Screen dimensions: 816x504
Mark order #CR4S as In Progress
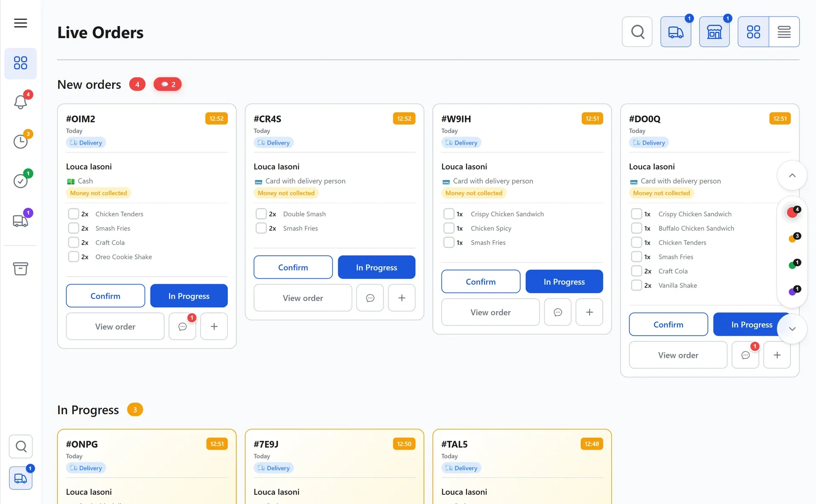click(377, 267)
